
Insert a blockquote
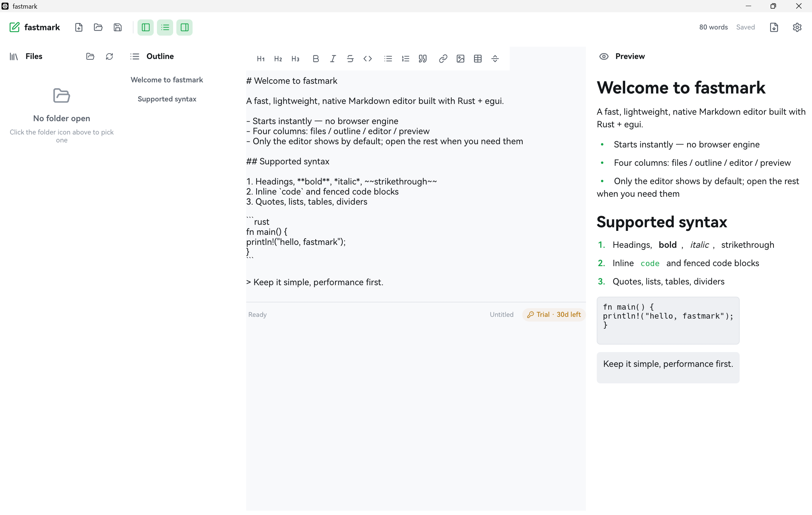(423, 59)
